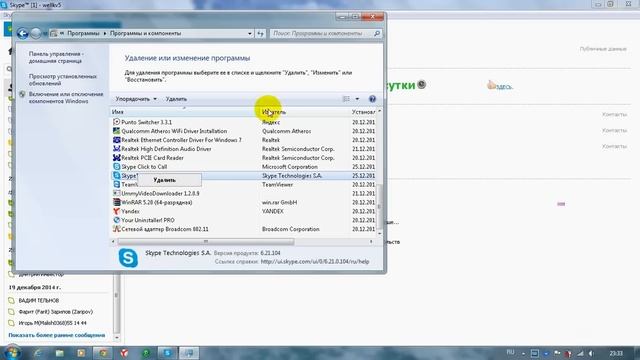This screenshot has width=640, height=360.
Task: Click the Удалить toolbar button
Action: coord(176,99)
